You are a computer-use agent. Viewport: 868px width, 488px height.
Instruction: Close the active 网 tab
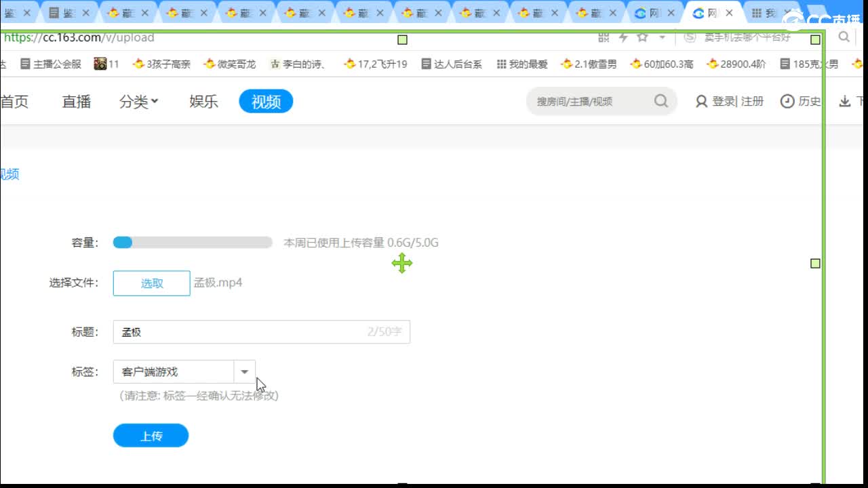tap(729, 13)
